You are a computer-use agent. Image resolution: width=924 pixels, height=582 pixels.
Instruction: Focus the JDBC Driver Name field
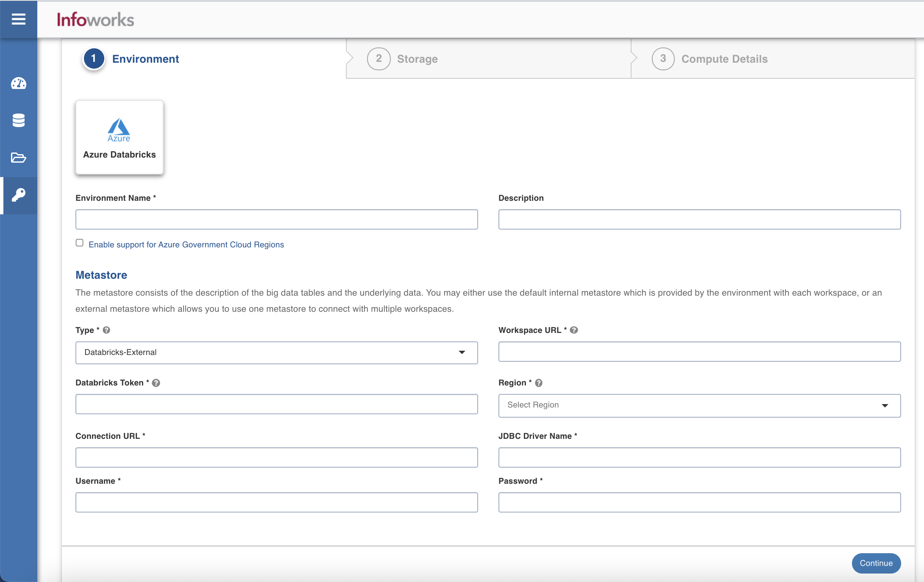pyautogui.click(x=699, y=457)
